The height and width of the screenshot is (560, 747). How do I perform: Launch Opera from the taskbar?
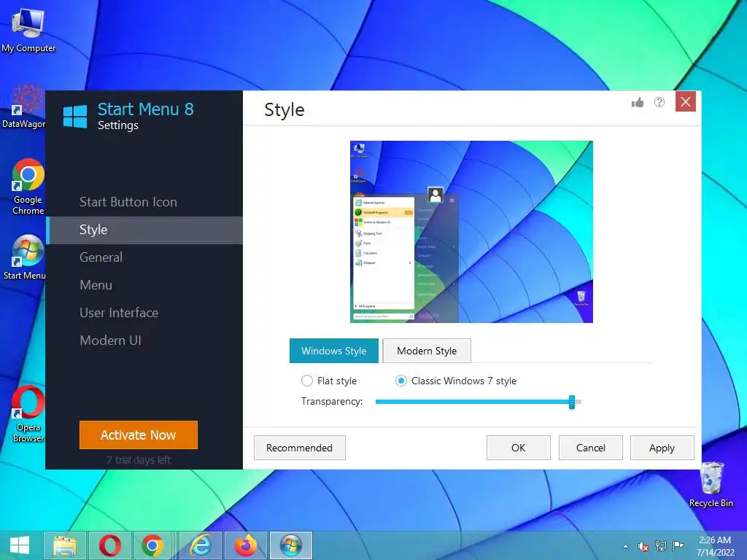(x=109, y=545)
